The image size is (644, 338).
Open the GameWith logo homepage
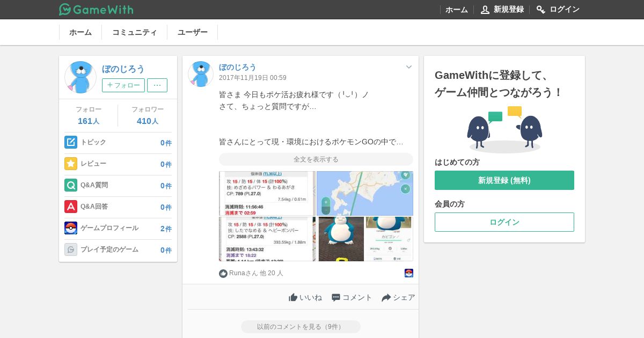point(96,9)
